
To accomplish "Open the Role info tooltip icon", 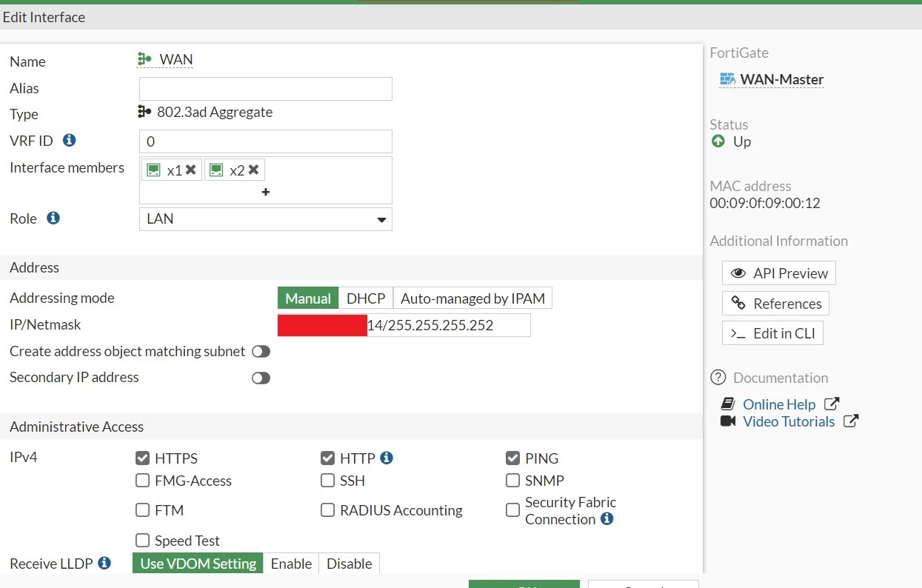I will tap(53, 218).
